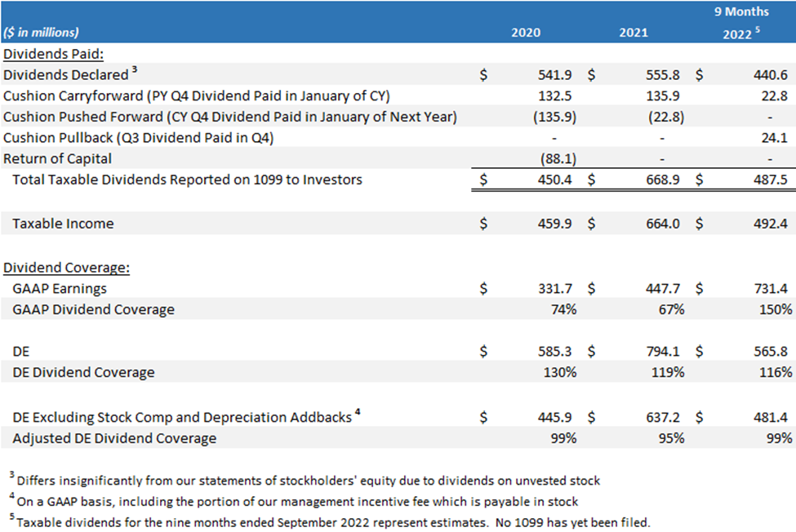Click the Taxable Income 492.4 value

772,223
